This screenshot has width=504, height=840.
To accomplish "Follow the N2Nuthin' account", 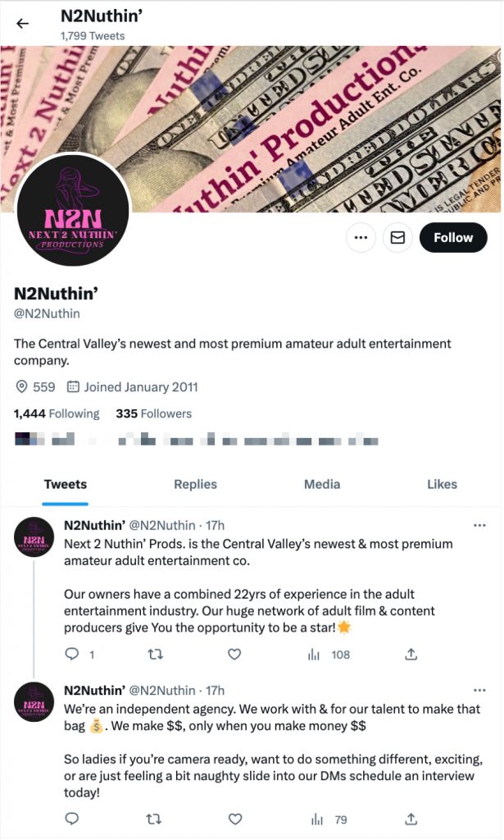I will (453, 237).
